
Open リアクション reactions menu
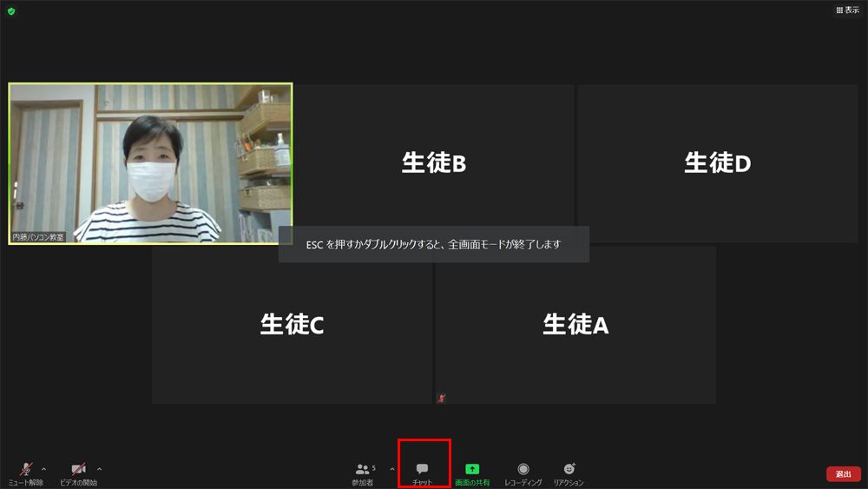point(569,474)
